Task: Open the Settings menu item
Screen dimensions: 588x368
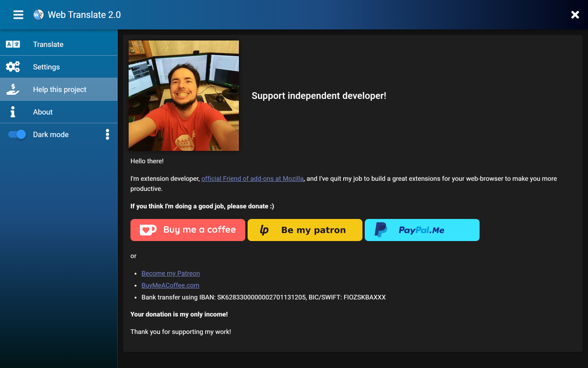Action: (46, 67)
